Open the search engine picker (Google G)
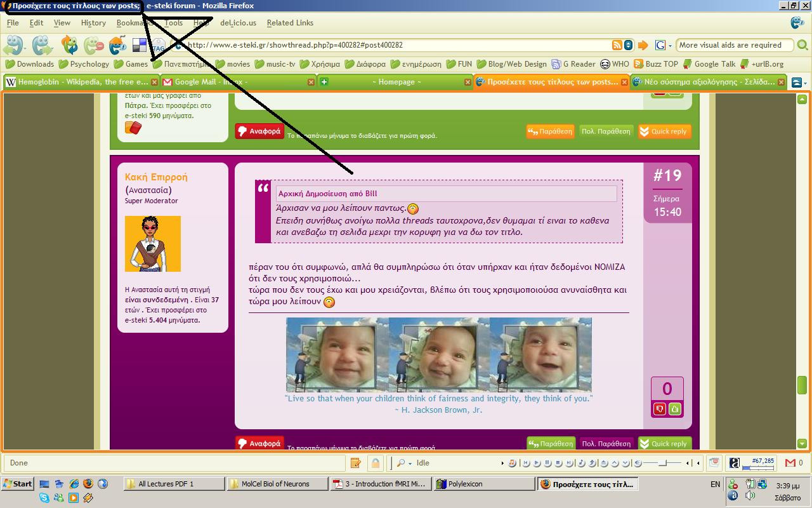The image size is (812, 508). click(663, 45)
